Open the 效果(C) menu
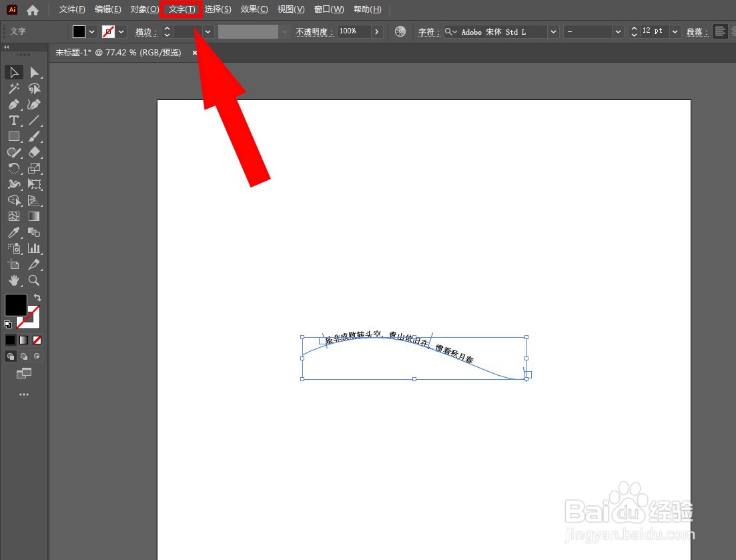This screenshot has width=736, height=560. 254,9
